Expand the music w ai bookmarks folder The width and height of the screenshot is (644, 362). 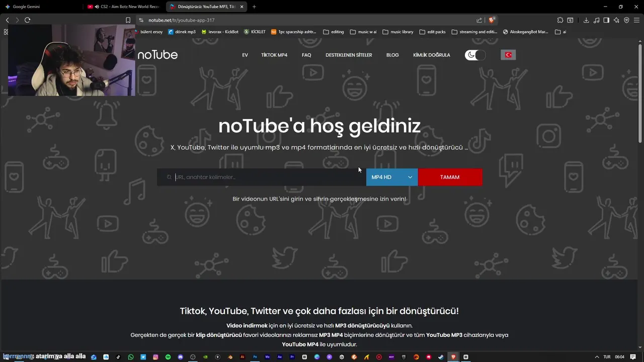[x=363, y=32]
